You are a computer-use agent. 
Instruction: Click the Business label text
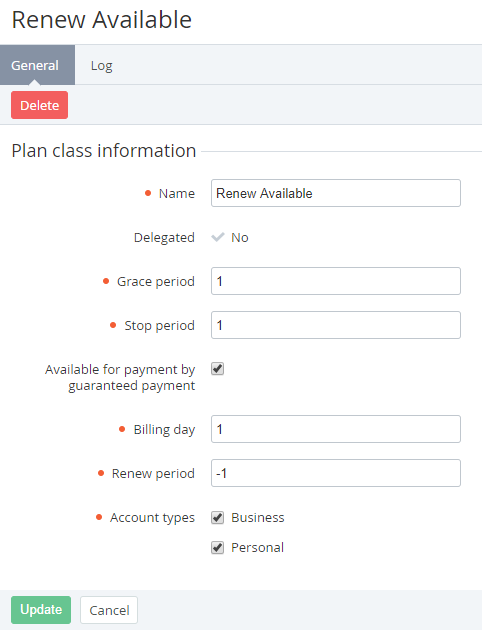pyautogui.click(x=258, y=518)
